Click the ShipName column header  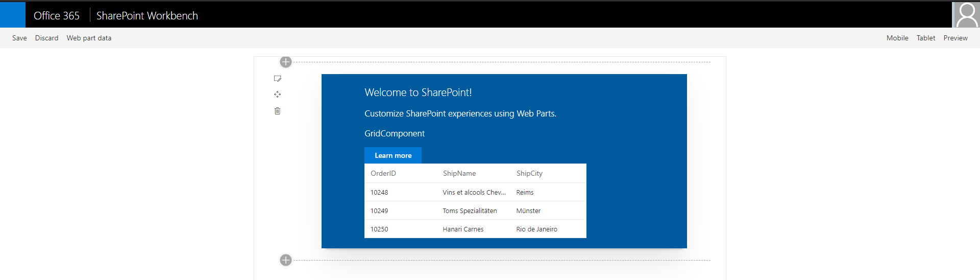tap(459, 173)
